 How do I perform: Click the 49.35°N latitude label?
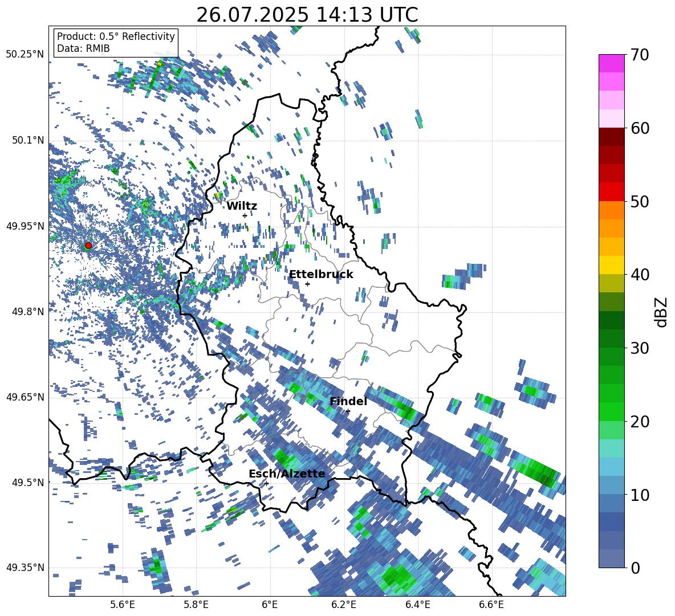point(25,568)
